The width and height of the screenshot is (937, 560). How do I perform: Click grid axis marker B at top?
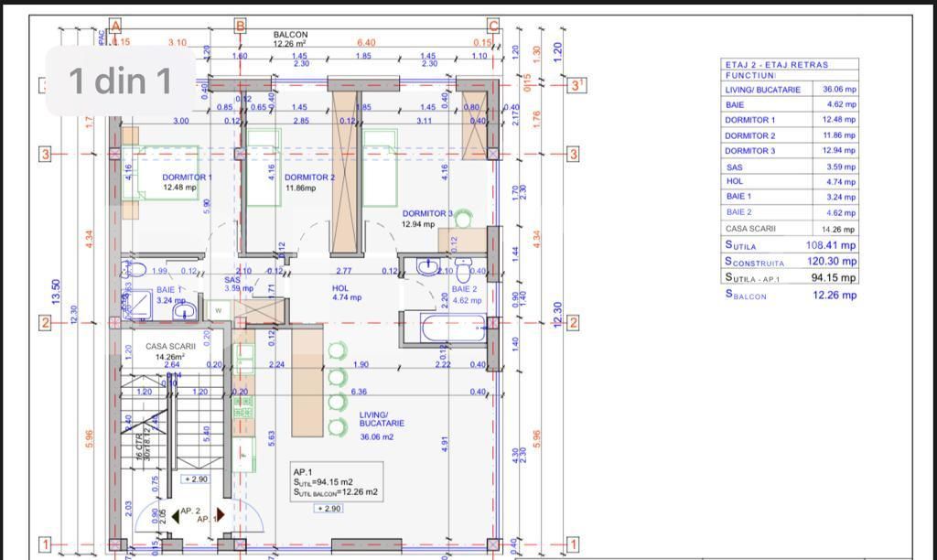click(240, 26)
